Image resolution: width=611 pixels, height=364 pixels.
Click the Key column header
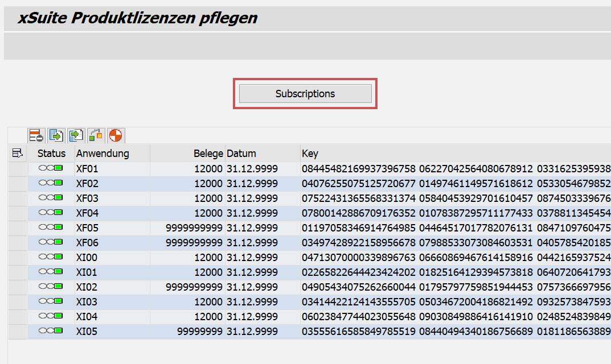pos(310,153)
